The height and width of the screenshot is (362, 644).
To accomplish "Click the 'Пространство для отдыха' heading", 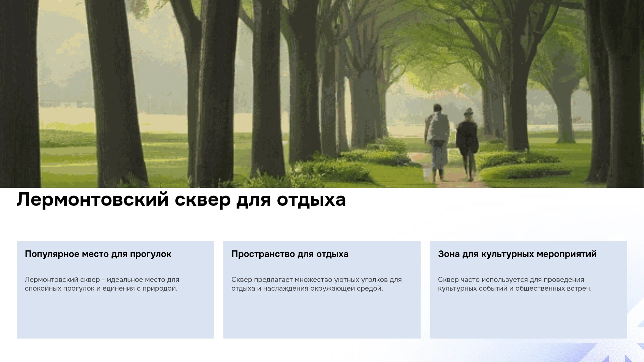I will [290, 254].
